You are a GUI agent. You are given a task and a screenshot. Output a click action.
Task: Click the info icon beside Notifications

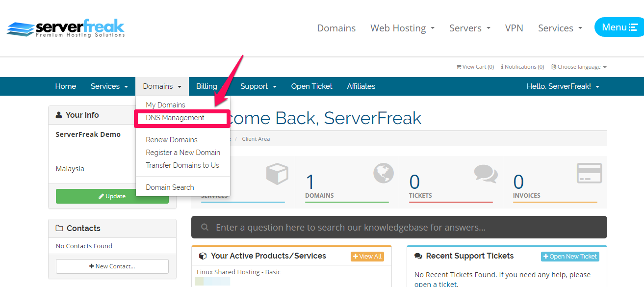pyautogui.click(x=502, y=67)
